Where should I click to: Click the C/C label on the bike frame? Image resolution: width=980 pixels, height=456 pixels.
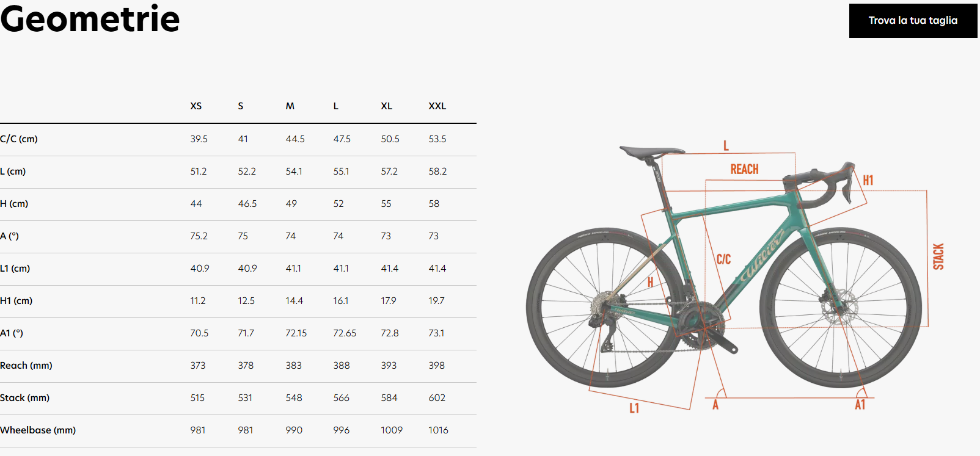723,259
